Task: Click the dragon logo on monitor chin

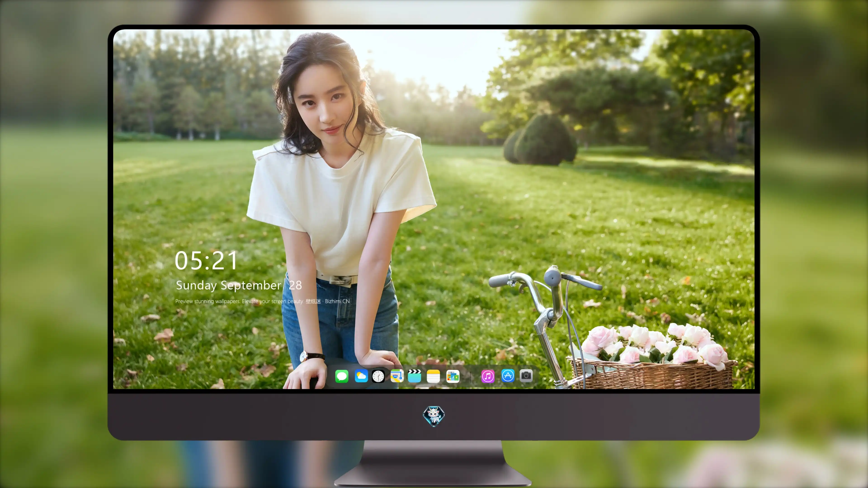Action: click(x=434, y=416)
